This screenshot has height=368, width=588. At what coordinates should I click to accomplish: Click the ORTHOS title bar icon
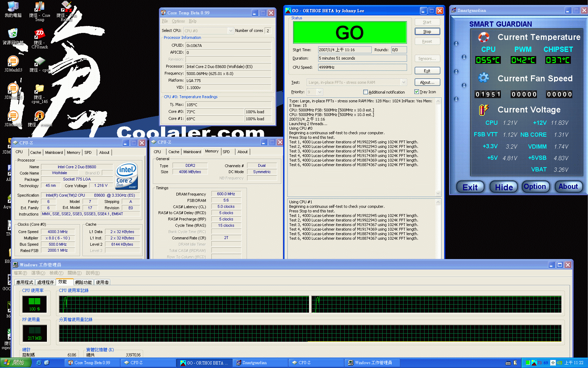288,11
